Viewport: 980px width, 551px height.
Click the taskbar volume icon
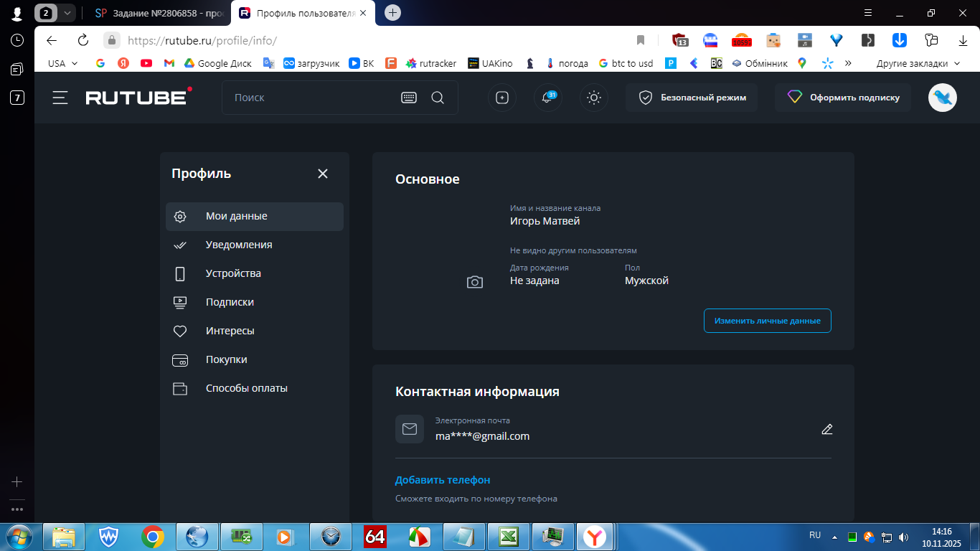[904, 536]
